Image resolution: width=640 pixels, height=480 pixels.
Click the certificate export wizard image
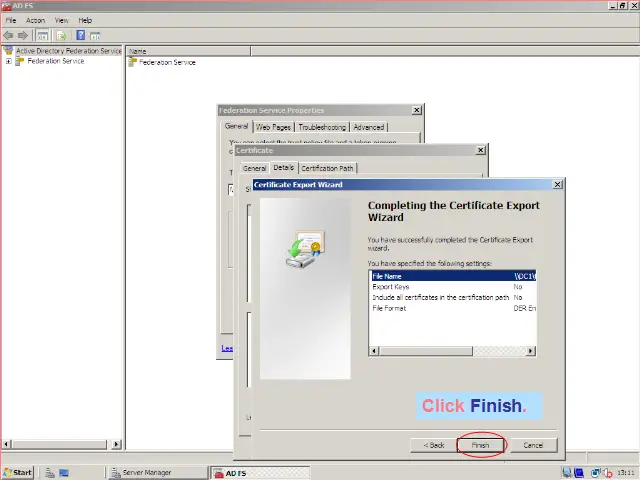point(304,250)
